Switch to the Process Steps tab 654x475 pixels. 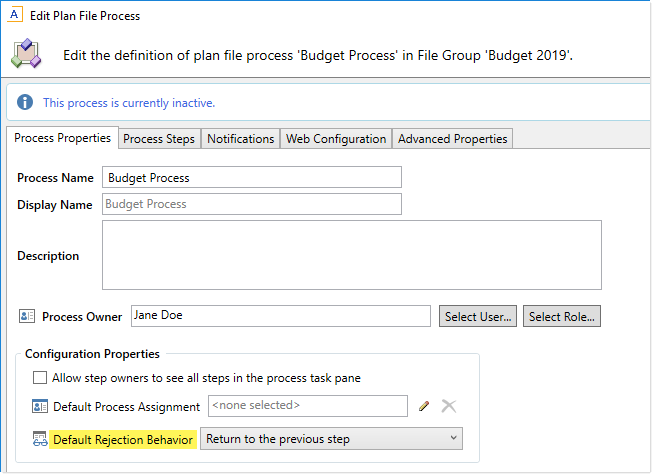point(159,139)
